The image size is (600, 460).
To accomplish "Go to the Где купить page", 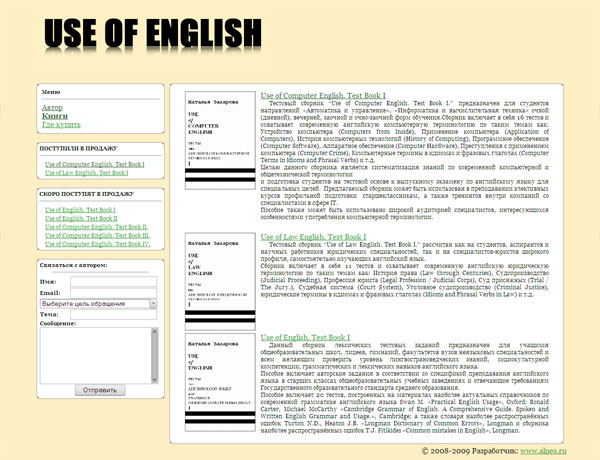I will tap(61, 126).
